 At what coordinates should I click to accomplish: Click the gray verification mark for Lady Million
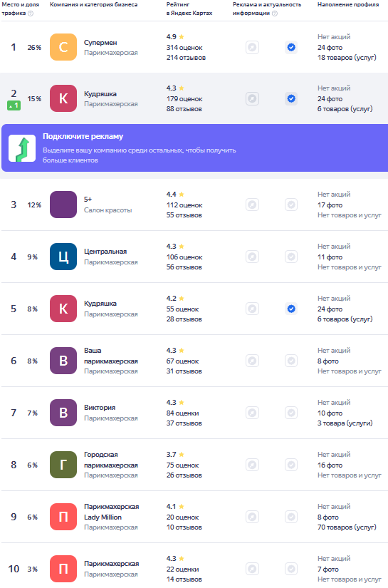(291, 517)
